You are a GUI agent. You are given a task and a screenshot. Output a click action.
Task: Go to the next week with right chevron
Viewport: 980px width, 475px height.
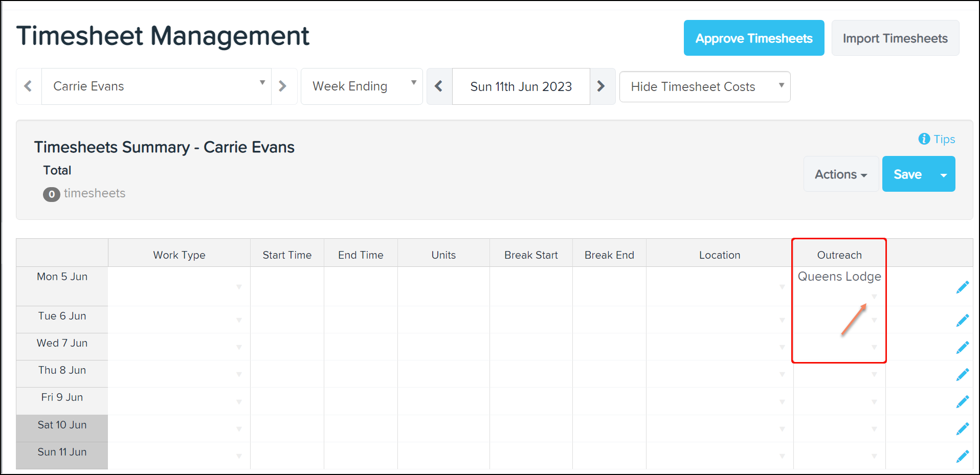[x=602, y=86]
